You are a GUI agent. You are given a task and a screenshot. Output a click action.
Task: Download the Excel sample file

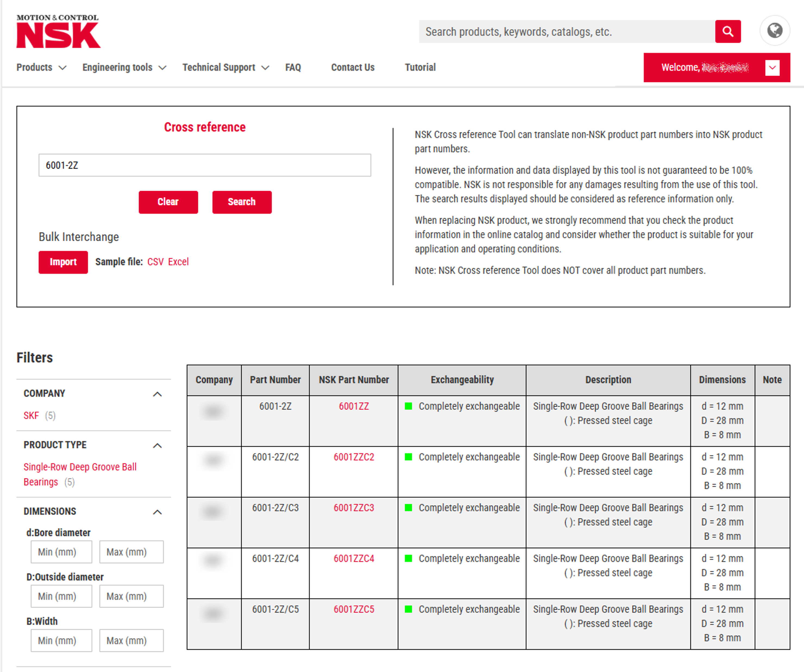[178, 261]
